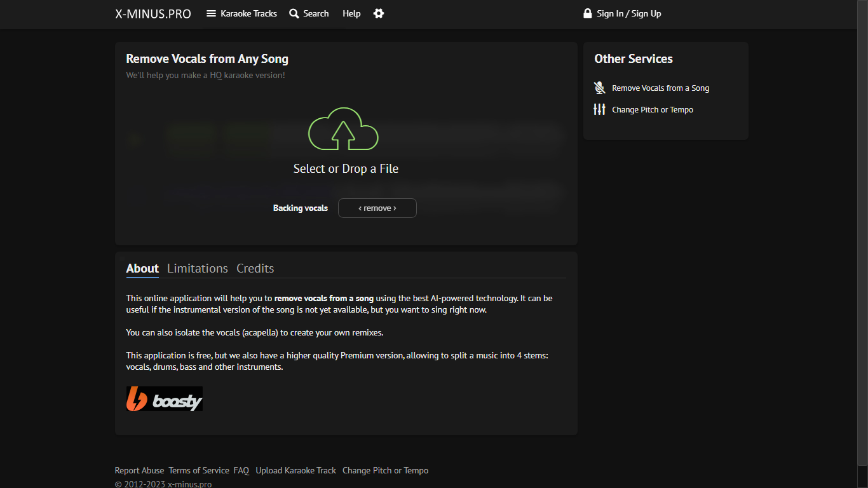Viewport: 868px width, 488px height.
Task: Go to X-MINUS.PRO home logo
Action: pyautogui.click(x=153, y=13)
